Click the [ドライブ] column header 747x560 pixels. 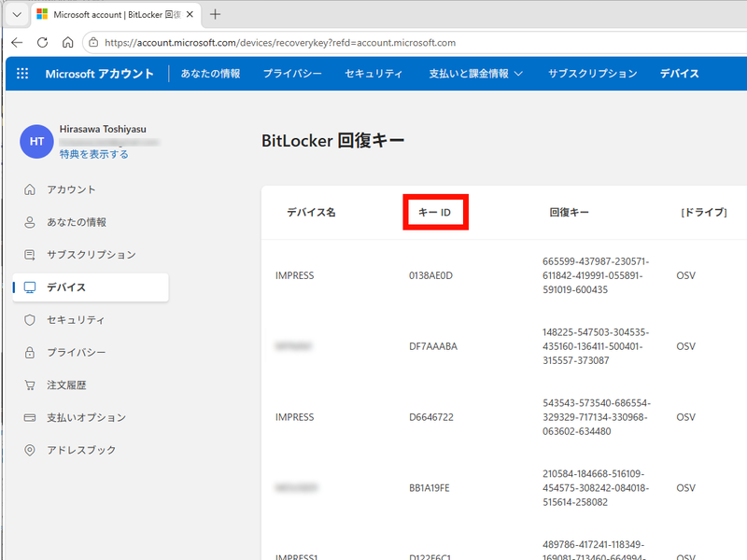pyautogui.click(x=704, y=213)
